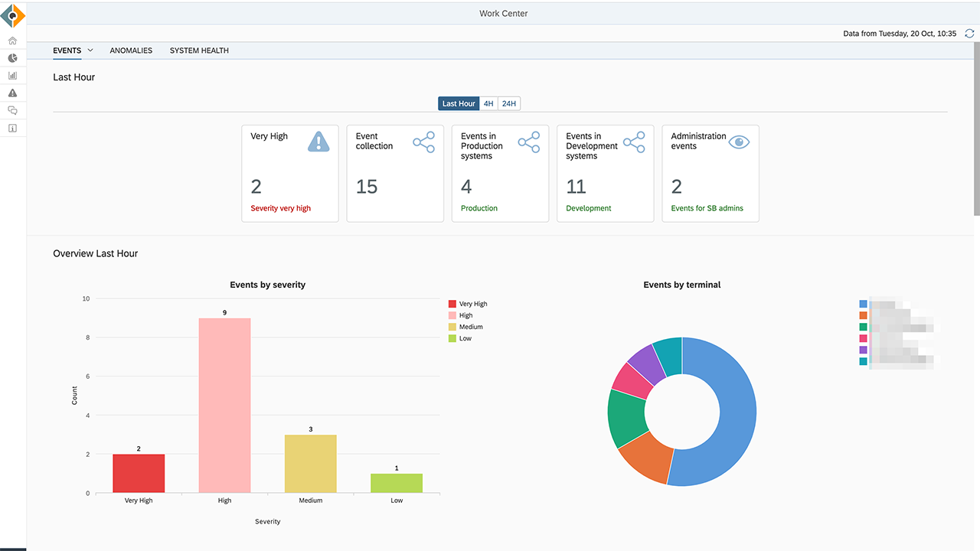Screen dimensions: 980x551
Task: Open the bar chart sidebar icon
Action: [12, 76]
